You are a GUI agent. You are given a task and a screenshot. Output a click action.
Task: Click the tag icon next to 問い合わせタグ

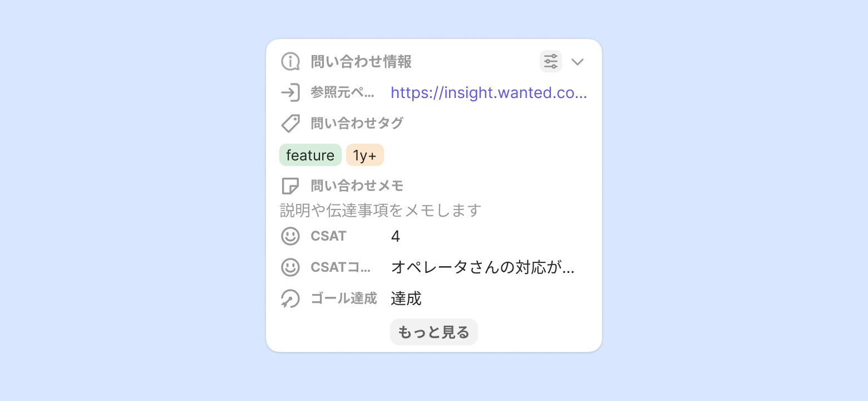pyautogui.click(x=290, y=124)
